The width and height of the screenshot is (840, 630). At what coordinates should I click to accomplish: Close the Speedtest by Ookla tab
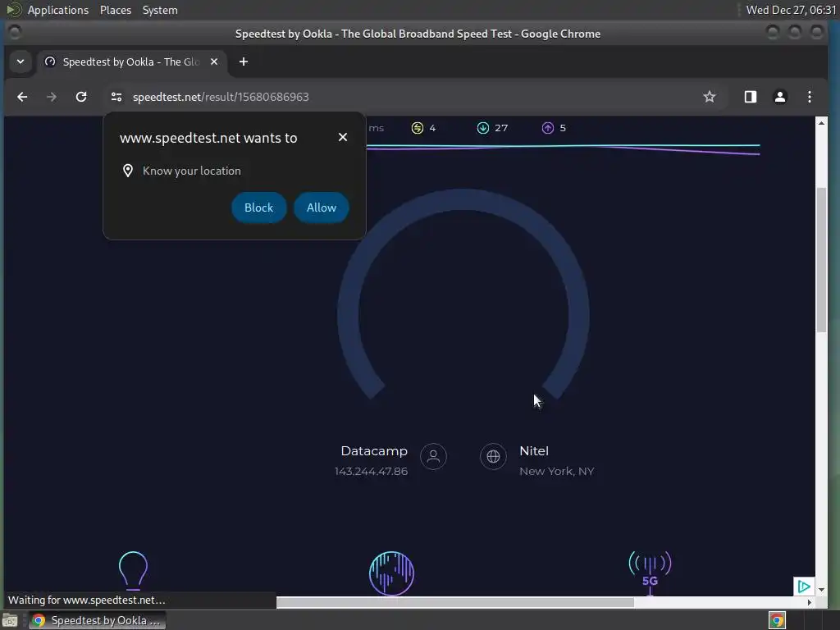coord(214,62)
